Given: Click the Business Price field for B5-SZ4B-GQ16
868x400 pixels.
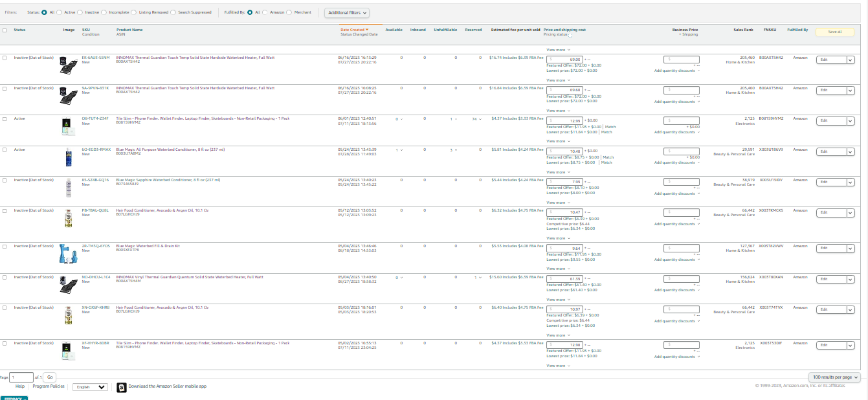Looking at the screenshot, I should pos(682,182).
